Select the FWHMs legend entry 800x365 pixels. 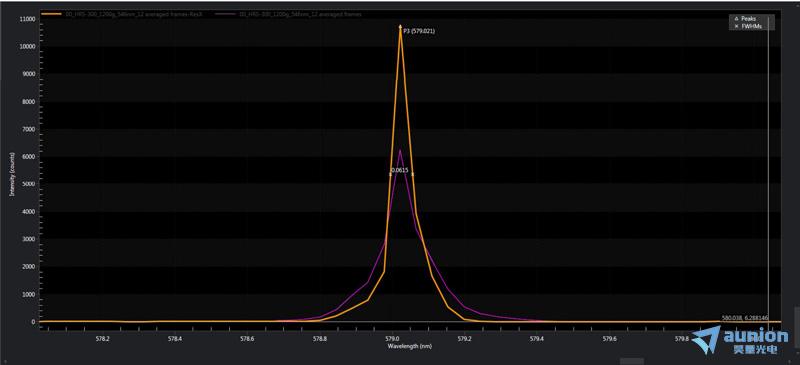(x=748, y=26)
